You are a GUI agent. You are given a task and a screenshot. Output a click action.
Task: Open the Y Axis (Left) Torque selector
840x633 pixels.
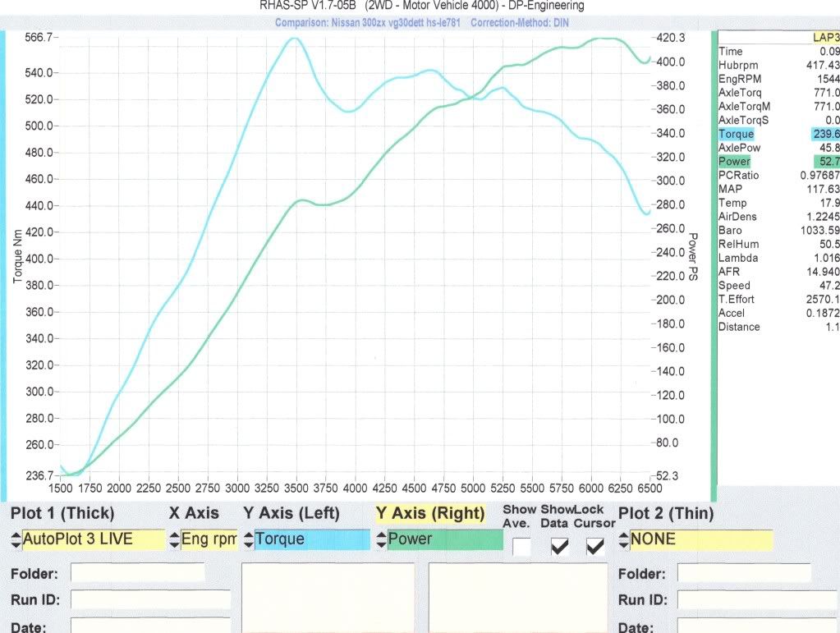(x=311, y=540)
